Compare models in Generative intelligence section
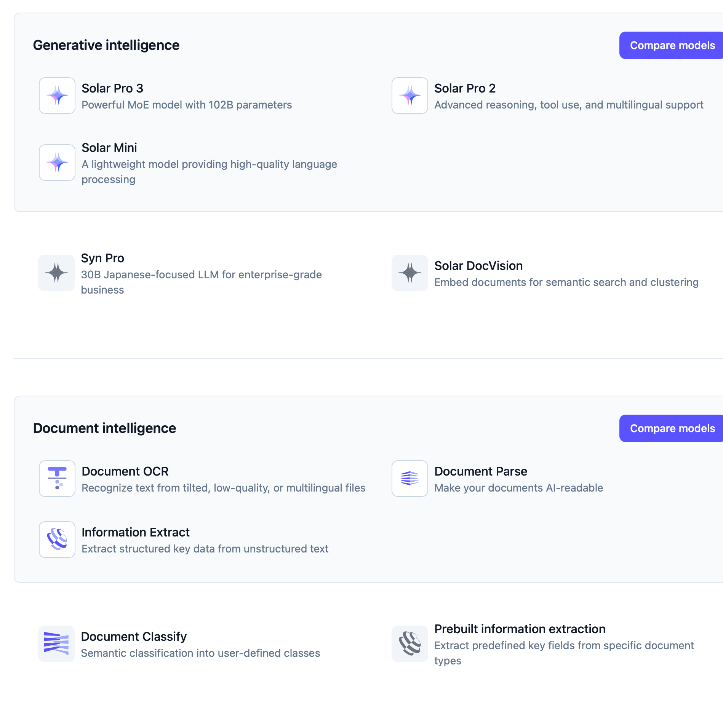The height and width of the screenshot is (728, 723). 672,45
